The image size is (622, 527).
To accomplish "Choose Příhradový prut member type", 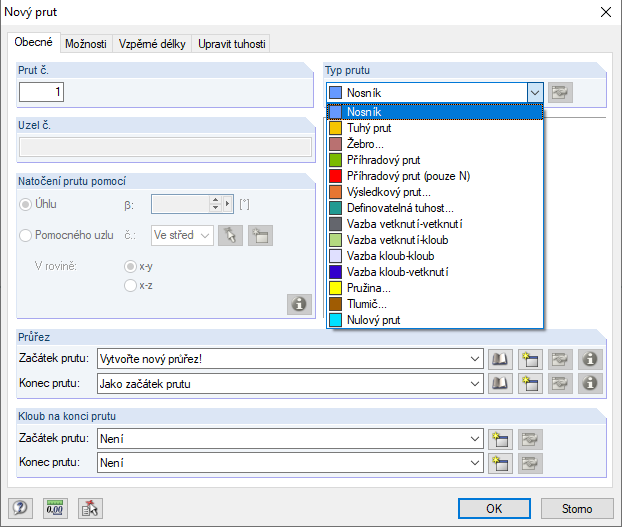I will [435, 160].
